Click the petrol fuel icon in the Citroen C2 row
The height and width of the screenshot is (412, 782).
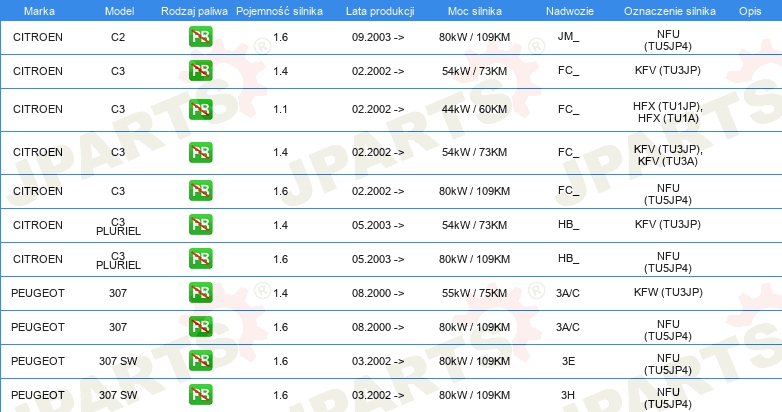click(x=200, y=37)
